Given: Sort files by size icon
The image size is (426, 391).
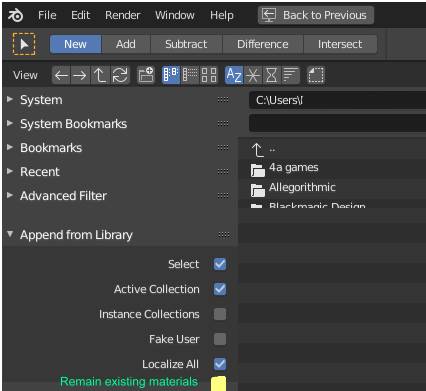Looking at the screenshot, I should pos(291,75).
